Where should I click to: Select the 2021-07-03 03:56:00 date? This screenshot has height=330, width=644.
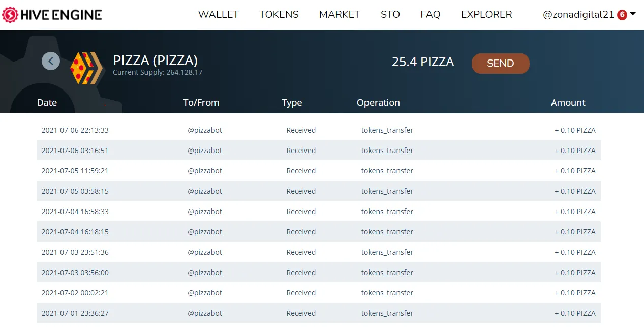(x=75, y=273)
